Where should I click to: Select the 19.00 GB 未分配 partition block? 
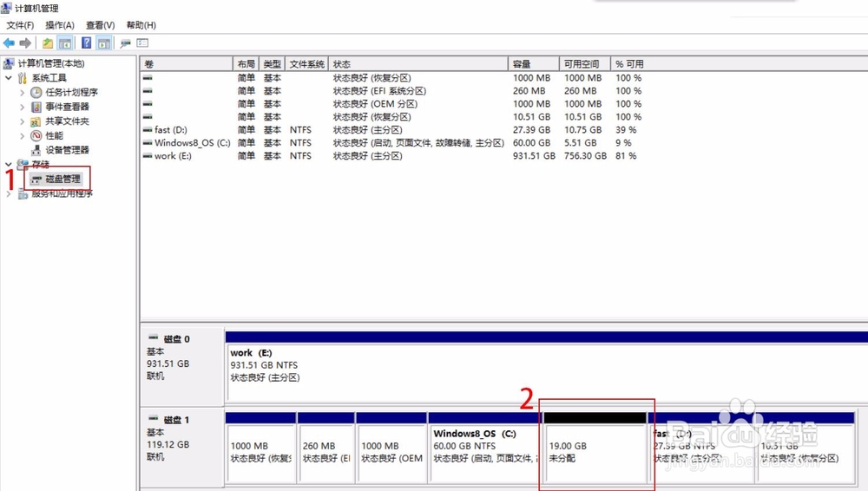click(x=595, y=448)
